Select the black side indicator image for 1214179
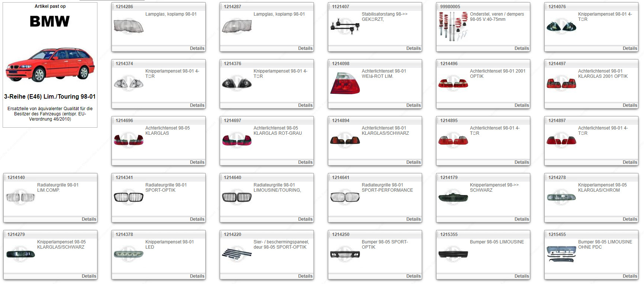Viewport: 644px width, 284px height. click(453, 198)
